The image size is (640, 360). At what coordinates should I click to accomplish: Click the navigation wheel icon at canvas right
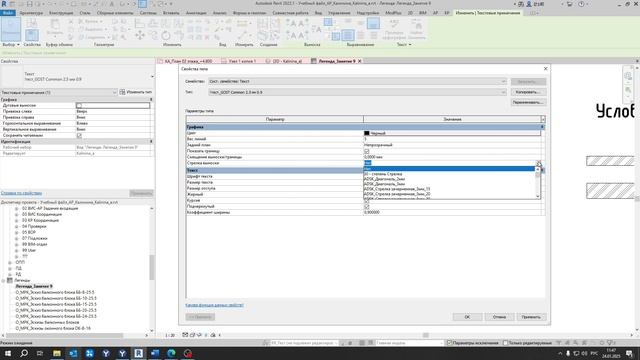[628, 76]
